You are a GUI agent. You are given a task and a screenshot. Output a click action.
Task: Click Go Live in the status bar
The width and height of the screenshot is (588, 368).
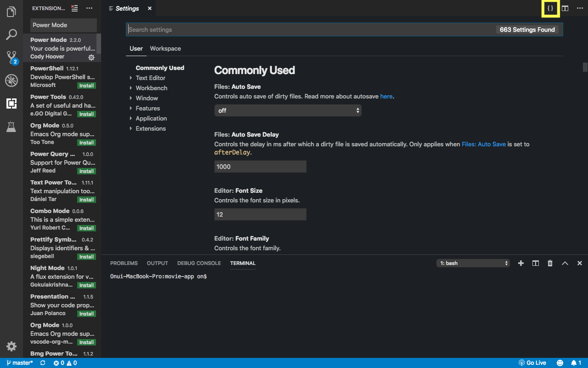pyautogui.click(x=532, y=363)
